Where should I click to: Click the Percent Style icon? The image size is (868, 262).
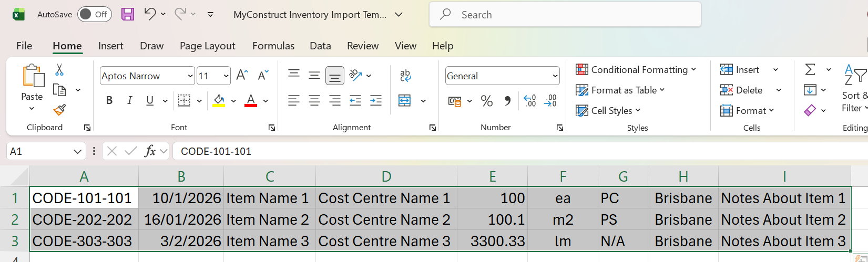click(487, 101)
